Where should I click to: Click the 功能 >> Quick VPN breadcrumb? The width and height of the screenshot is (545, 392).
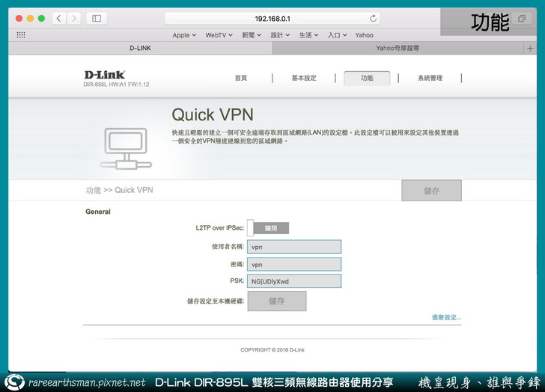[x=119, y=190]
